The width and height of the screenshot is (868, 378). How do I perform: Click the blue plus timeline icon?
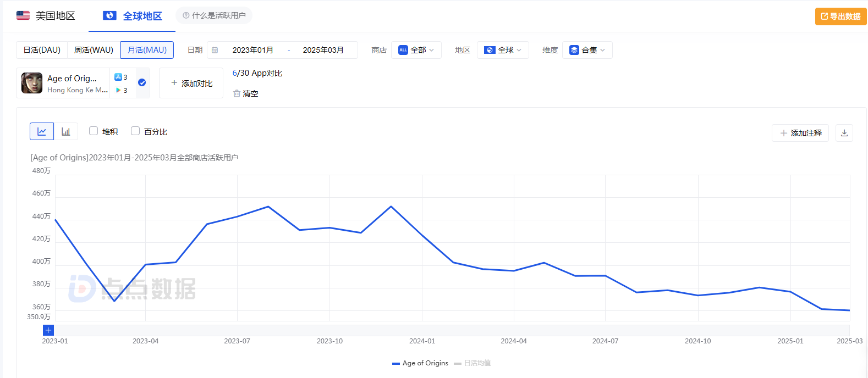coord(48,330)
